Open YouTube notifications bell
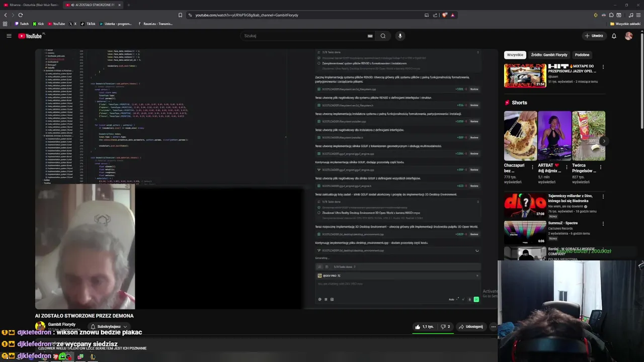Viewport: 644px width, 362px height. pos(614,36)
